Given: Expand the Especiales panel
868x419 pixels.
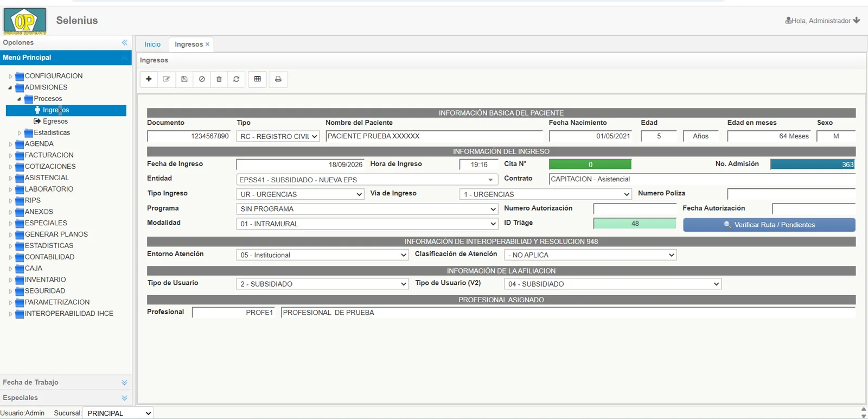Looking at the screenshot, I should [124, 398].
